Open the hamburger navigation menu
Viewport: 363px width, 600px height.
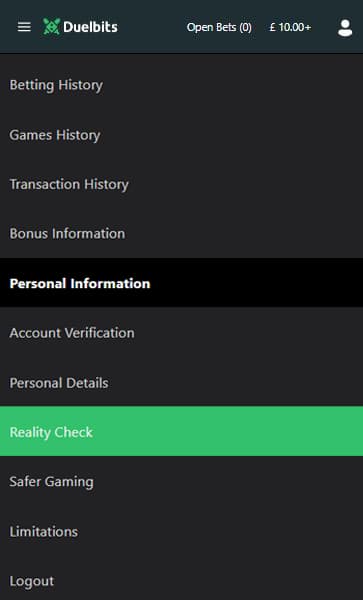(24, 27)
